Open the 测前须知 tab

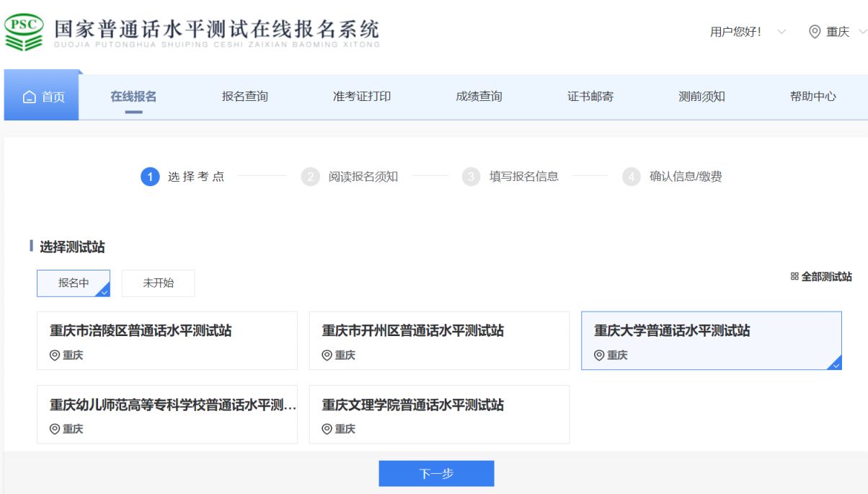(701, 97)
